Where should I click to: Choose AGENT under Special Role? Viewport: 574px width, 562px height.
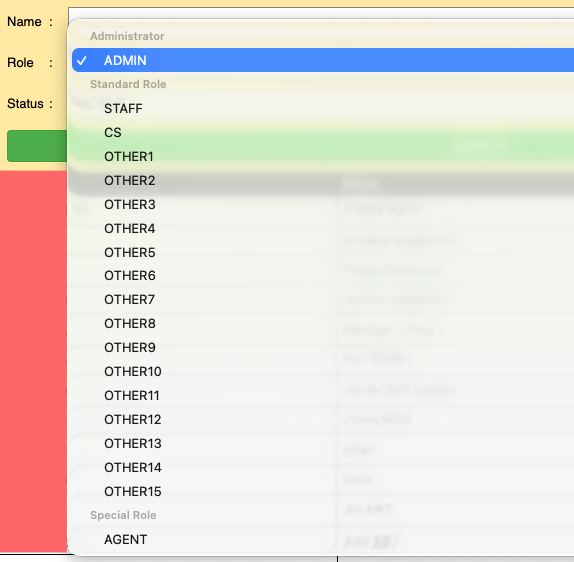(323, 539)
